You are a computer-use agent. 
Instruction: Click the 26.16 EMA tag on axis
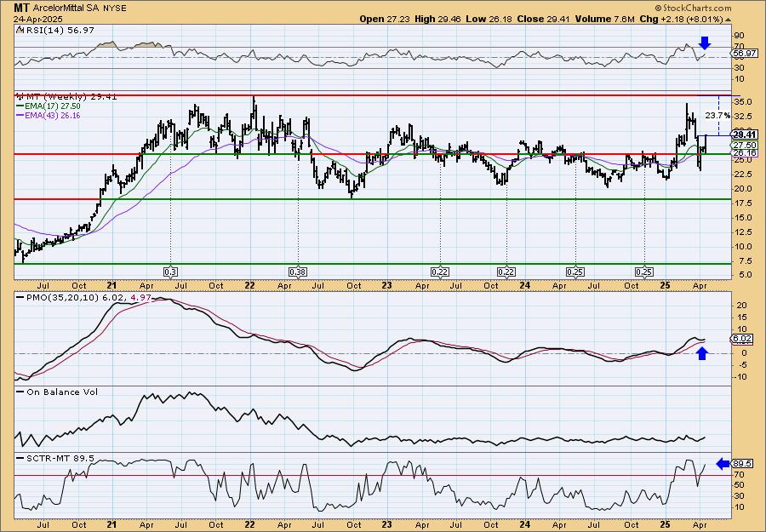pos(745,153)
